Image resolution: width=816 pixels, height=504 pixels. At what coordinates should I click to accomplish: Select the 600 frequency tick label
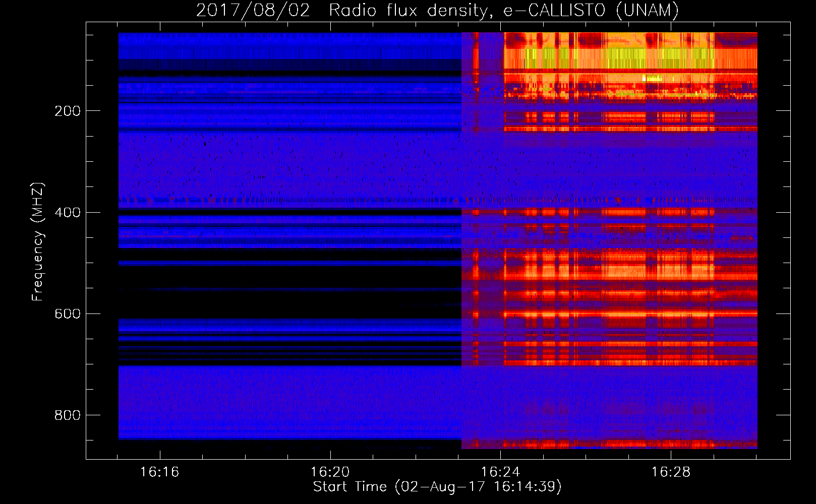(68, 313)
